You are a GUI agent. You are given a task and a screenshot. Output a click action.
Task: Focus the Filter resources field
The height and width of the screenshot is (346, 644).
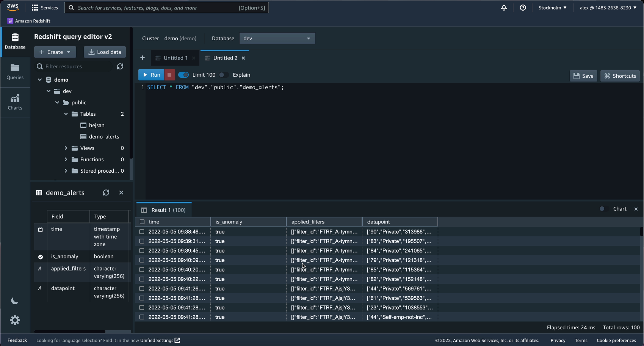[73, 66]
